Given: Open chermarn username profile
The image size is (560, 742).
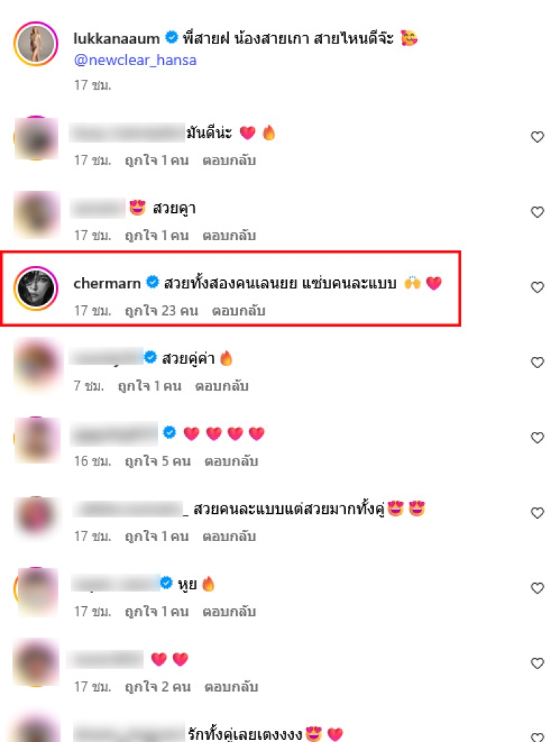Looking at the screenshot, I should pyautogui.click(x=107, y=283).
